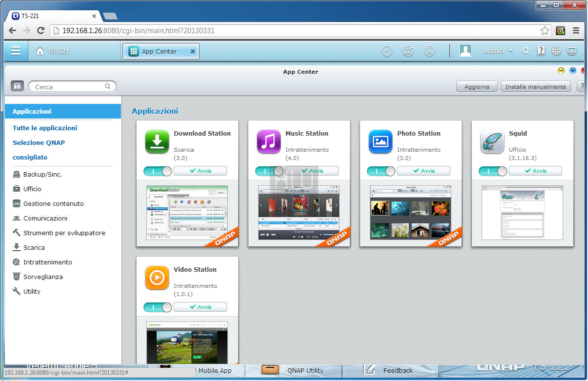Viewport: 588px width, 381px height.
Task: Open external devices icon
Action: pos(408,51)
